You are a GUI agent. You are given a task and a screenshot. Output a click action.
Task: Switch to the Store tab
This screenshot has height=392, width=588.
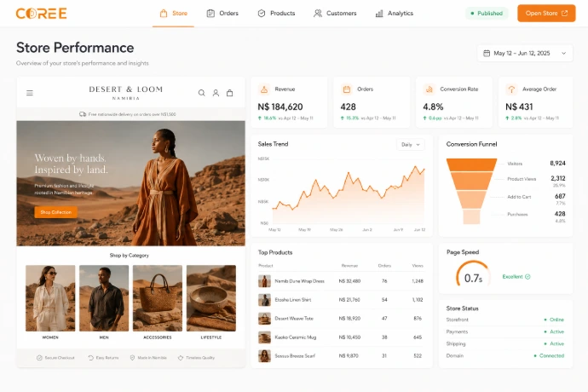[173, 14]
